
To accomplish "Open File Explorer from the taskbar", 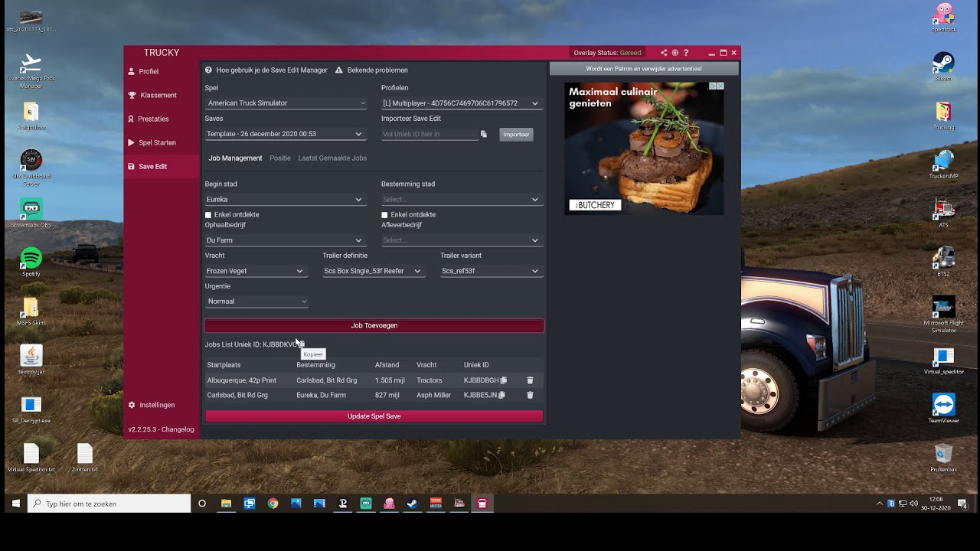I will 226,504.
